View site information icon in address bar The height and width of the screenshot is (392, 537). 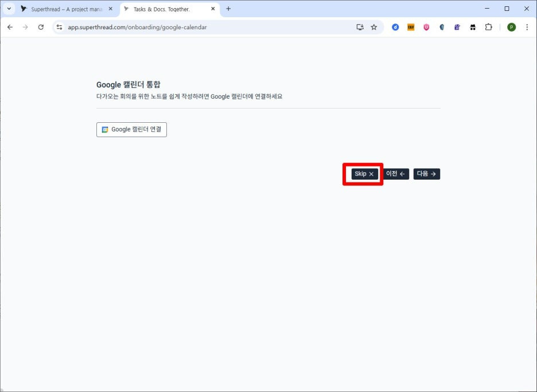pyautogui.click(x=59, y=27)
